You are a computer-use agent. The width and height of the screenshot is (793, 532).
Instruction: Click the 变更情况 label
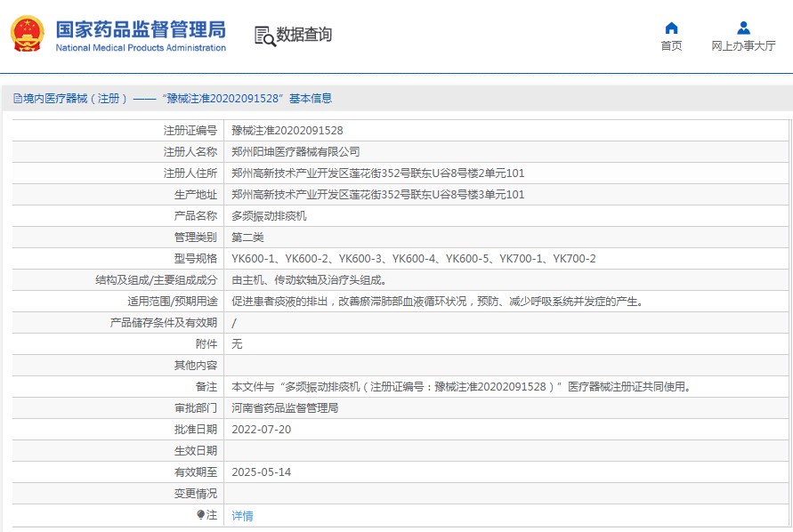pyautogui.click(x=196, y=494)
